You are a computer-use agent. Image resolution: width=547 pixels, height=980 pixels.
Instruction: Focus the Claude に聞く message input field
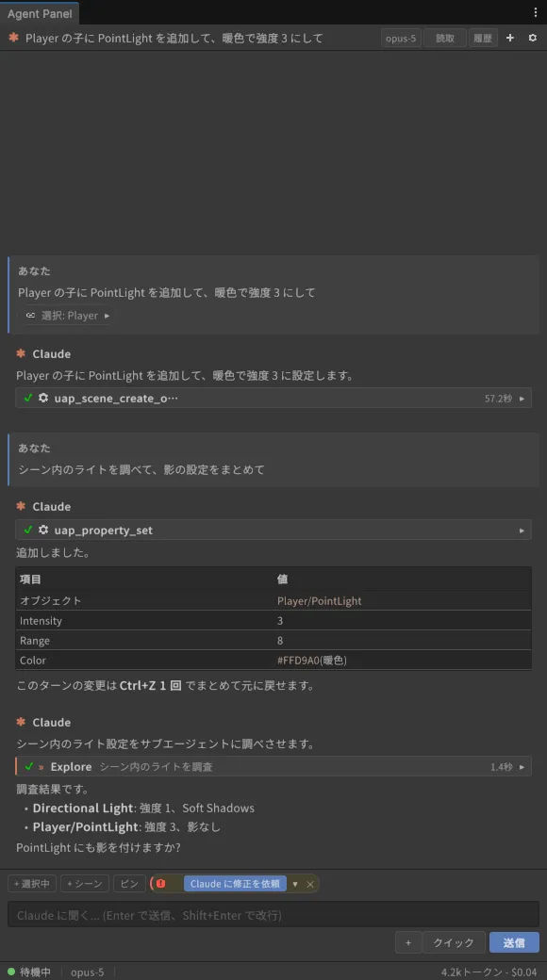click(x=273, y=915)
